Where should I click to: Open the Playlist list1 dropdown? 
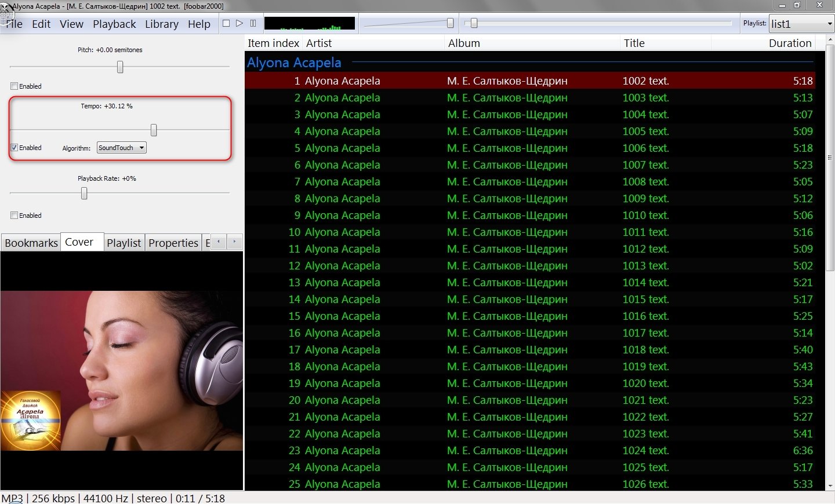801,24
